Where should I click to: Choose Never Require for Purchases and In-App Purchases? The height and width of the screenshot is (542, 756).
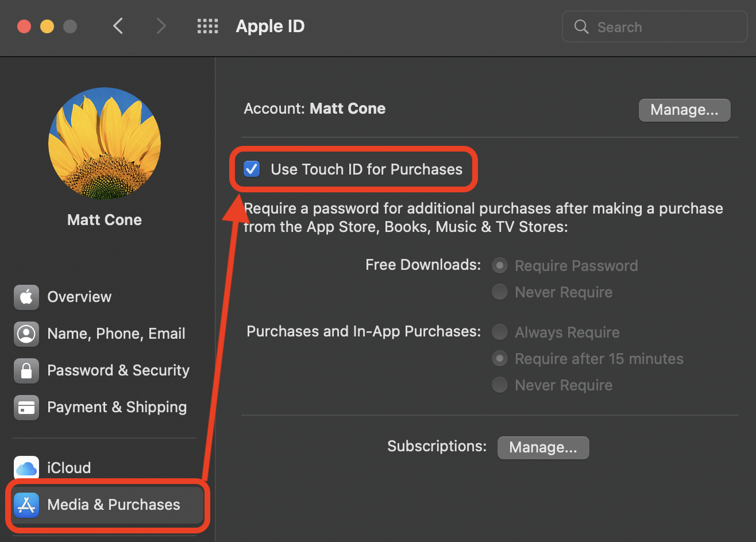(499, 385)
